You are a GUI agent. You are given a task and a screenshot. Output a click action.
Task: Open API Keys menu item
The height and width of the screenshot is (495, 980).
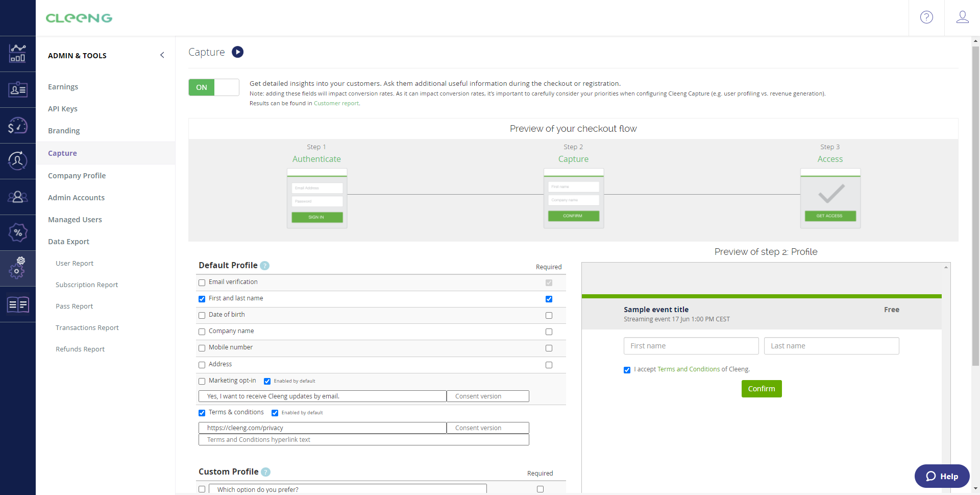tap(63, 109)
